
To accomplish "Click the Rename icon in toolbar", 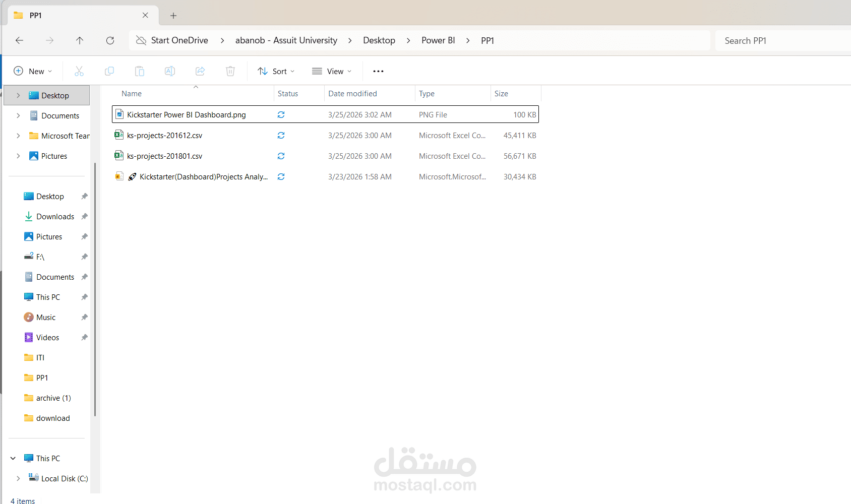I will [x=170, y=71].
